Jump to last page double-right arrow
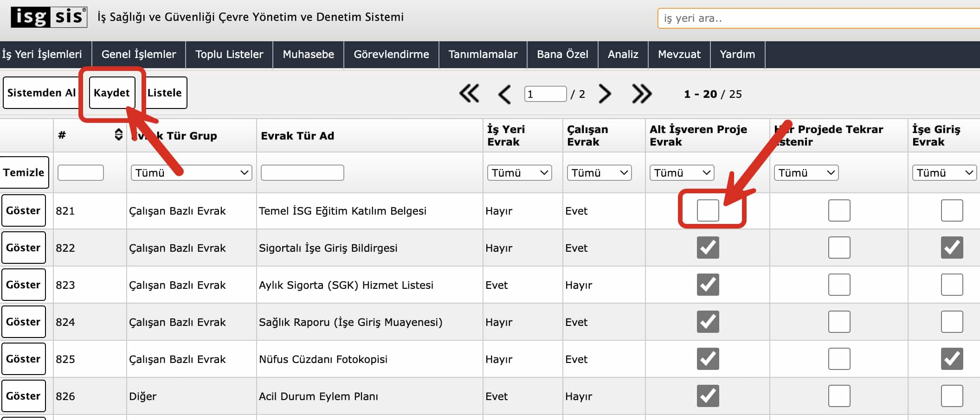This screenshot has height=420, width=980. pyautogui.click(x=642, y=94)
